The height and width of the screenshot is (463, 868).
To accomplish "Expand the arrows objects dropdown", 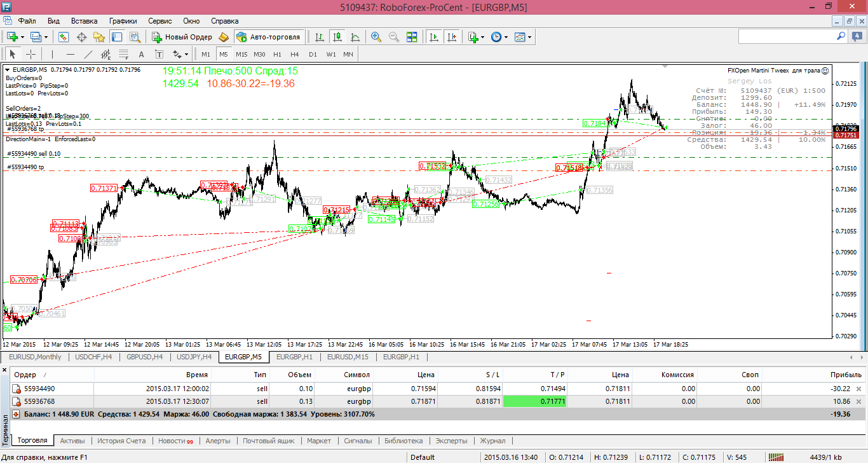I will tap(187, 54).
